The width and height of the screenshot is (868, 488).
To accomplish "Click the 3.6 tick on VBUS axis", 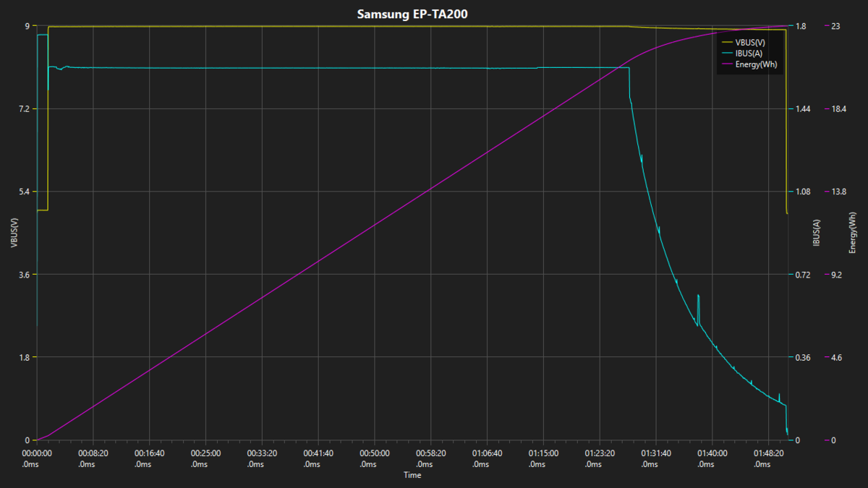I will coord(24,275).
